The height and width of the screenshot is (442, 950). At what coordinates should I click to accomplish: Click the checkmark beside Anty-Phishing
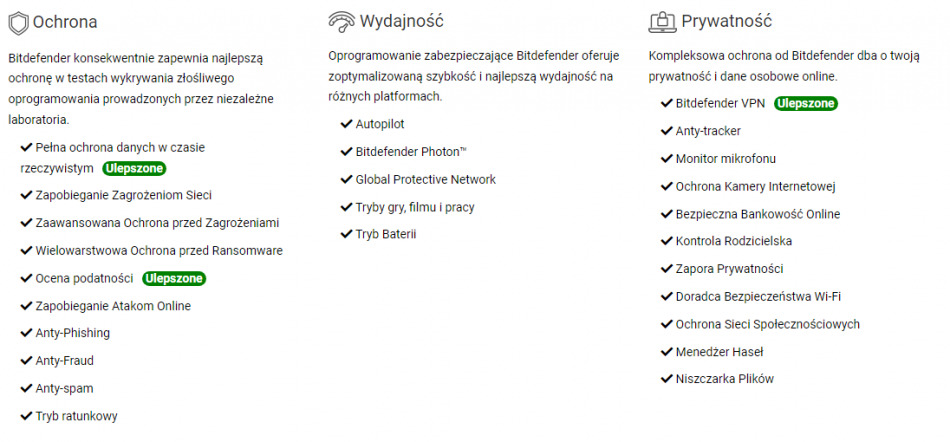coord(26,333)
